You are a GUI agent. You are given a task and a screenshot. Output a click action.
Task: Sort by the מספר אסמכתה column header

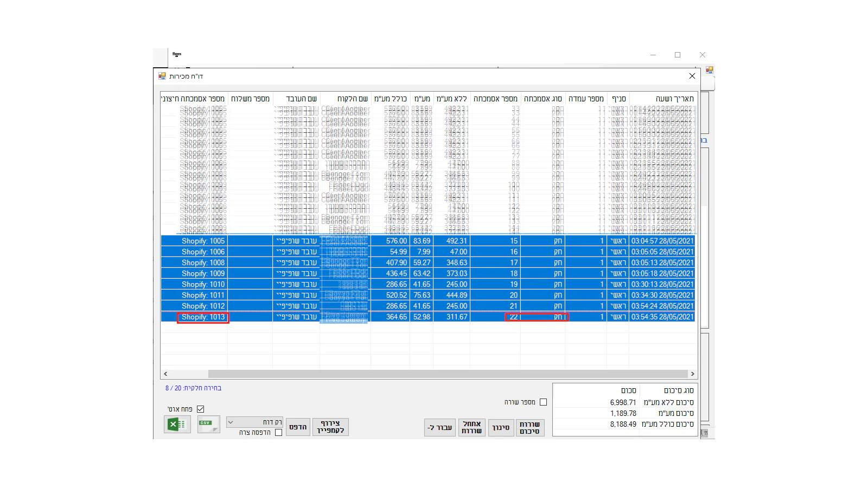[495, 99]
